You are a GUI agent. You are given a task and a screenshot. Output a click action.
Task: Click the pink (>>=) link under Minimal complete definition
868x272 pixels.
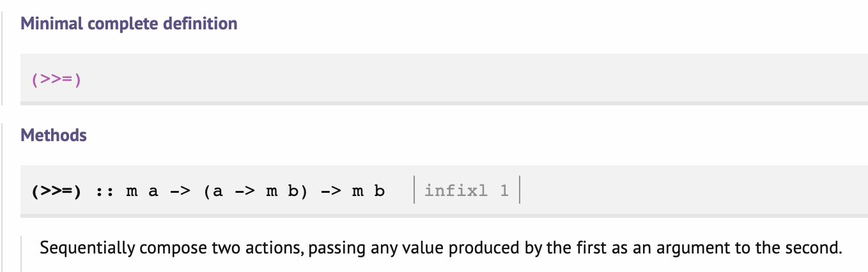(56, 81)
